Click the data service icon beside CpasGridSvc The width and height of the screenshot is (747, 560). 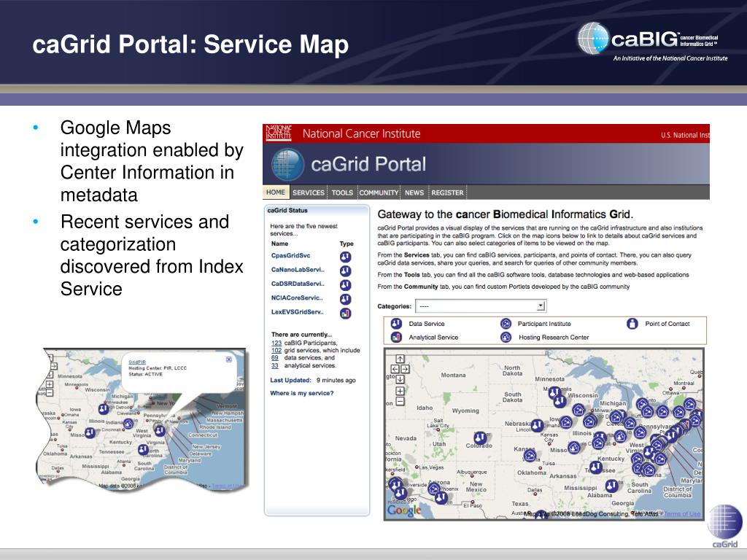(345, 257)
